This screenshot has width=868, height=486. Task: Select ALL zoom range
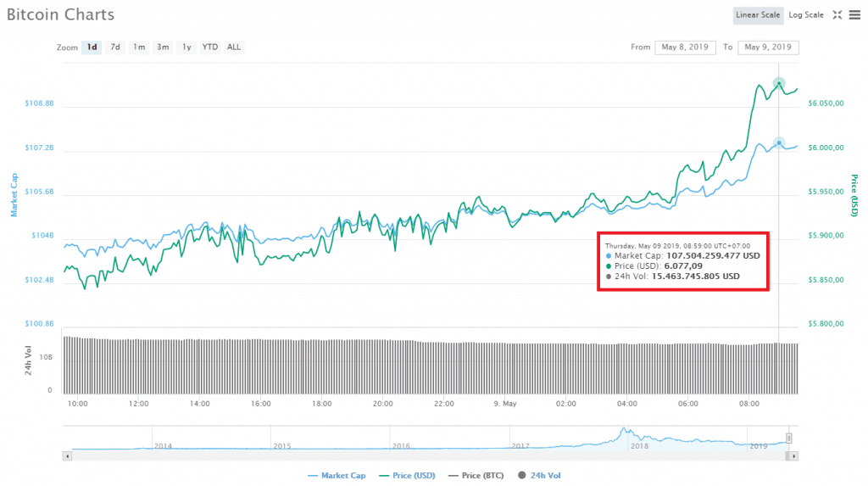pyautogui.click(x=234, y=47)
